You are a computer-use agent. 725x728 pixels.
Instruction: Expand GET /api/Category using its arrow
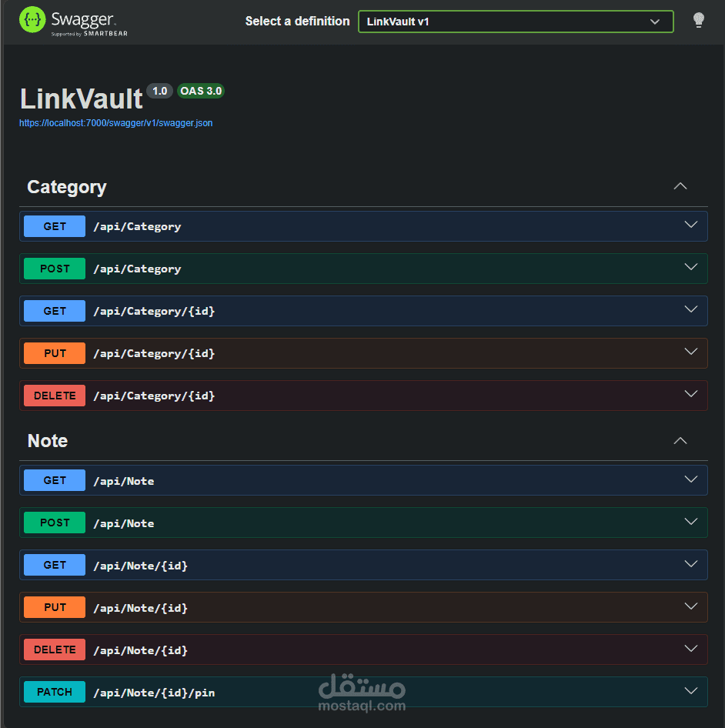[x=691, y=225]
